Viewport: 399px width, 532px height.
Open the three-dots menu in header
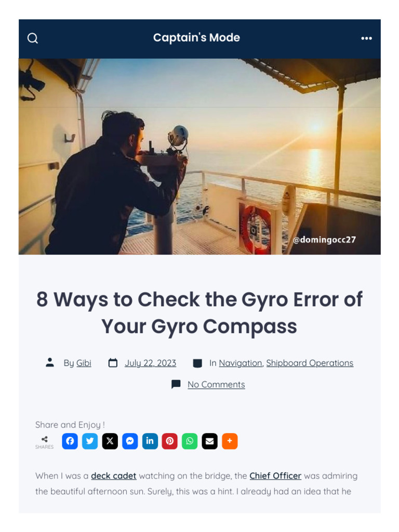point(366,38)
